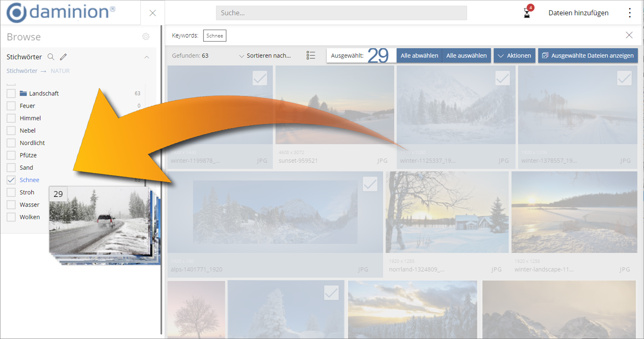
Task: Enable the Wolken keyword checkbox
Action: point(11,217)
